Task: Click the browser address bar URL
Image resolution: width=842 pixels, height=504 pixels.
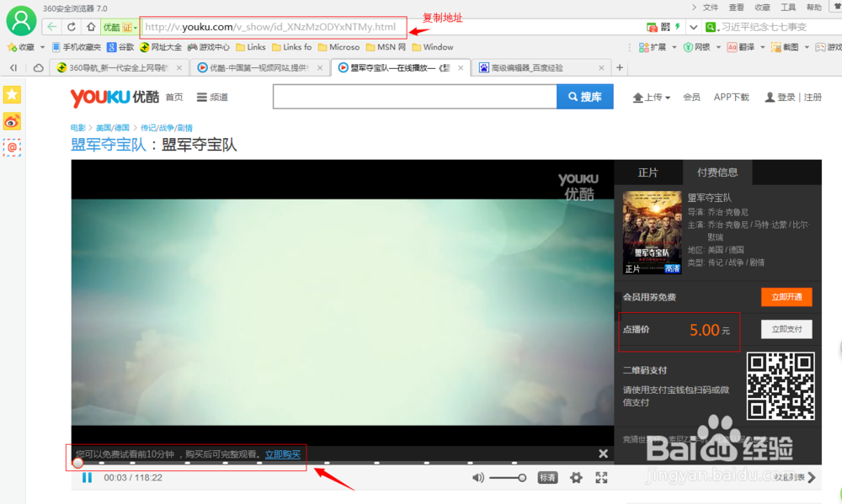Action: [270, 27]
